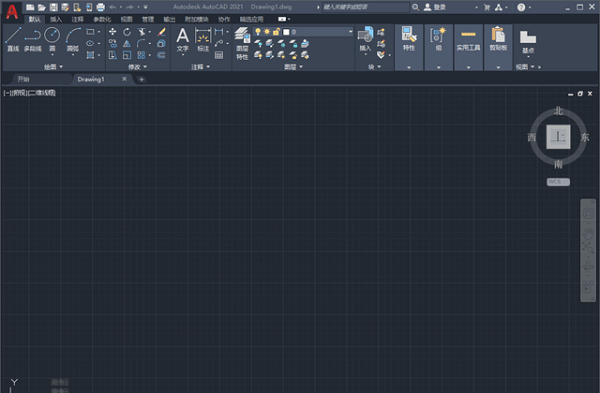The image size is (600, 393).
Task: Click the layer color white swatch
Action: pos(286,32)
